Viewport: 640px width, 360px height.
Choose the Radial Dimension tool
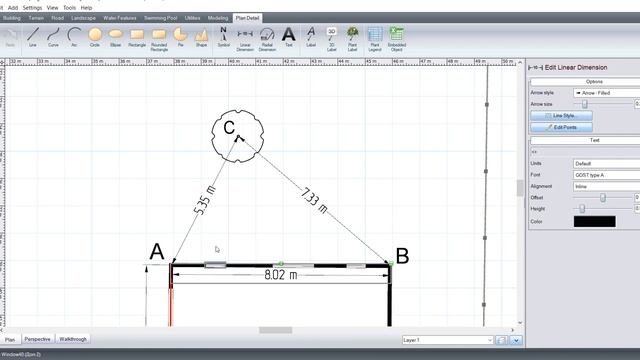click(x=267, y=39)
